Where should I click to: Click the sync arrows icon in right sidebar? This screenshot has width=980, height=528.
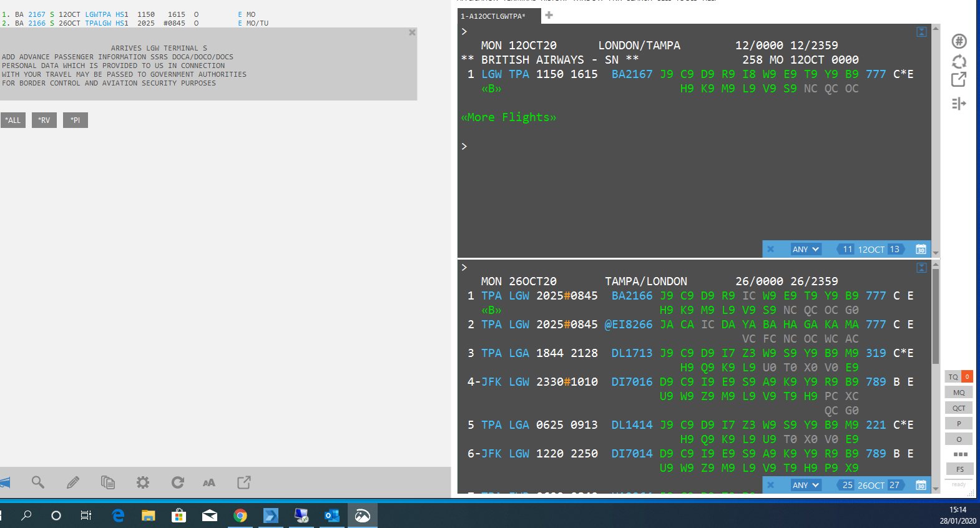coord(959,61)
